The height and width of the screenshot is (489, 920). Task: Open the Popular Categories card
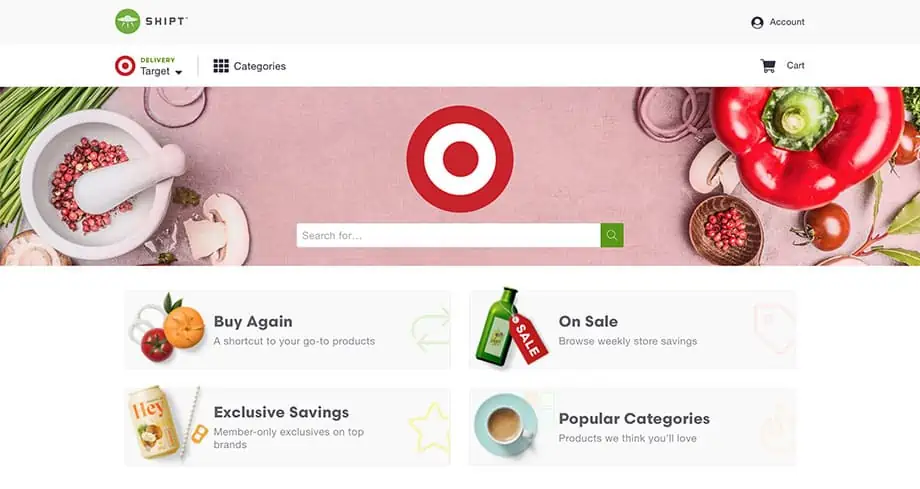(632, 427)
